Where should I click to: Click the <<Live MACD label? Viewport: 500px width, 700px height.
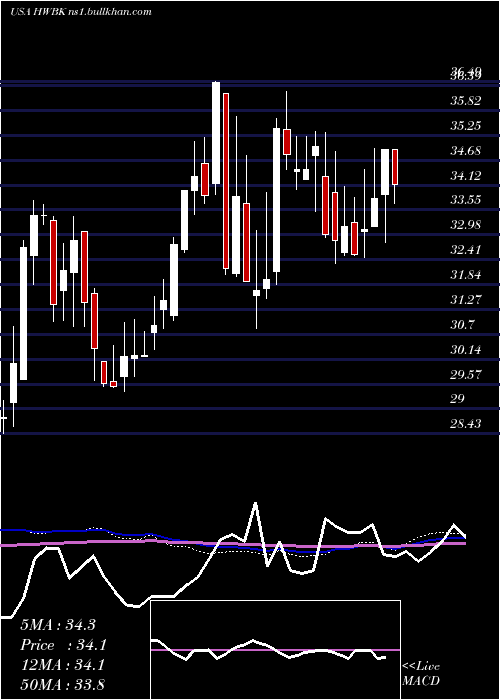[421, 673]
